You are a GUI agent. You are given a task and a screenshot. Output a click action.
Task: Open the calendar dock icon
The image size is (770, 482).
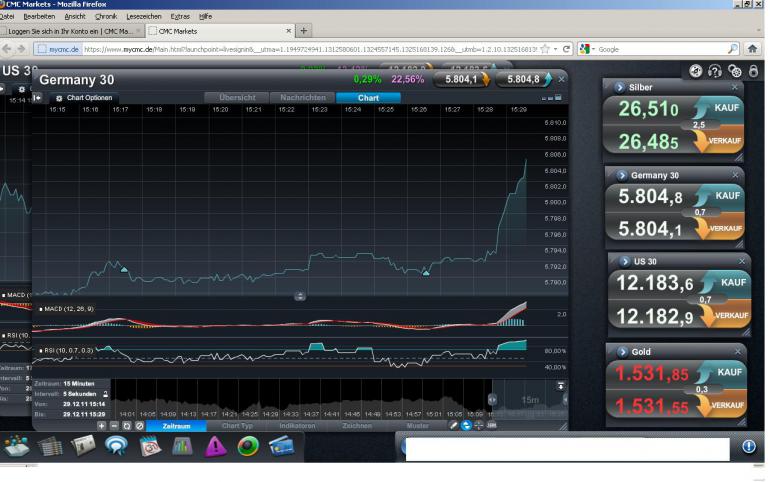point(150,446)
